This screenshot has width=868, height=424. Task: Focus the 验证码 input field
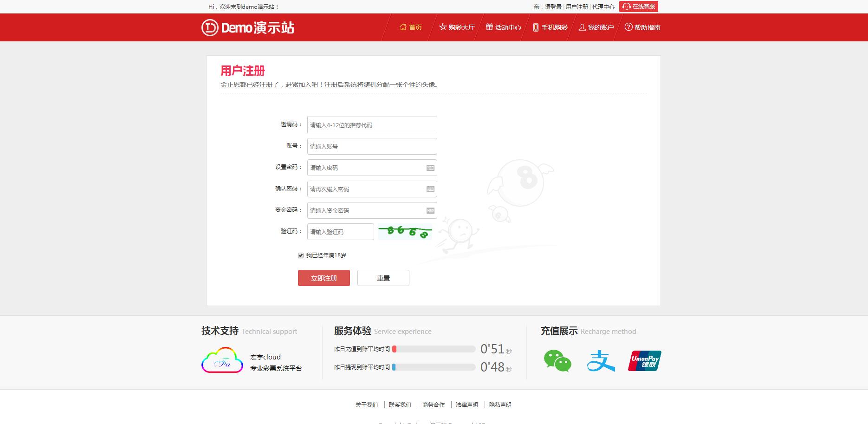point(341,232)
